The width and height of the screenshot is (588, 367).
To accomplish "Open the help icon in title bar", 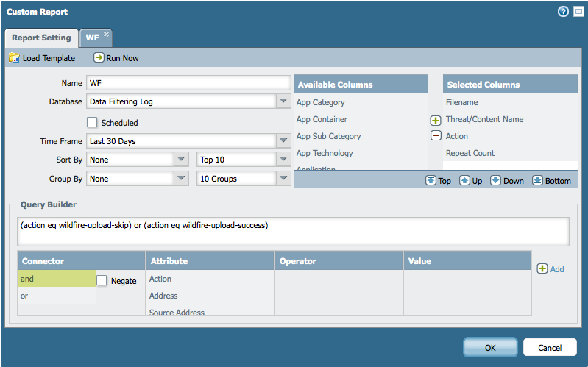I will tap(563, 12).
